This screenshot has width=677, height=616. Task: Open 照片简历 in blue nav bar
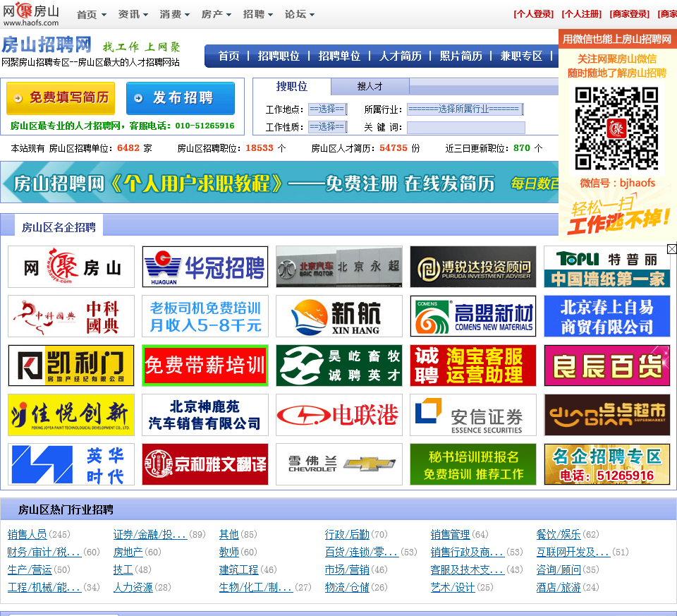(x=461, y=56)
